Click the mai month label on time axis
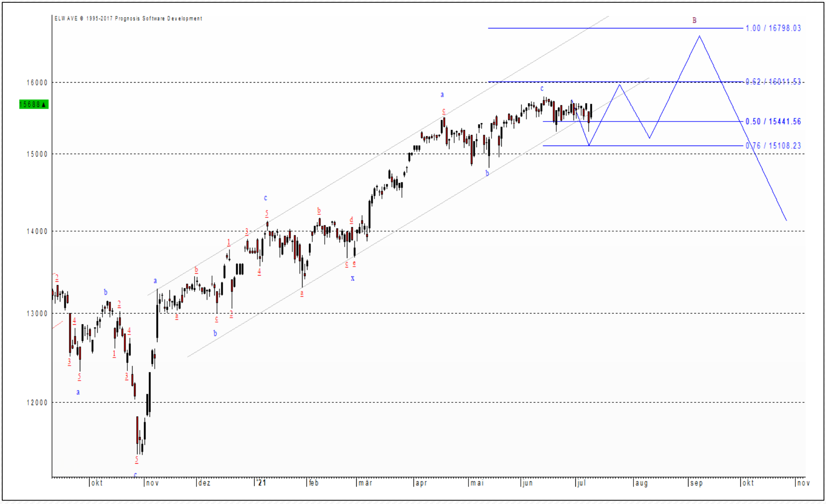Screen dimensions: 826x504 point(477,483)
